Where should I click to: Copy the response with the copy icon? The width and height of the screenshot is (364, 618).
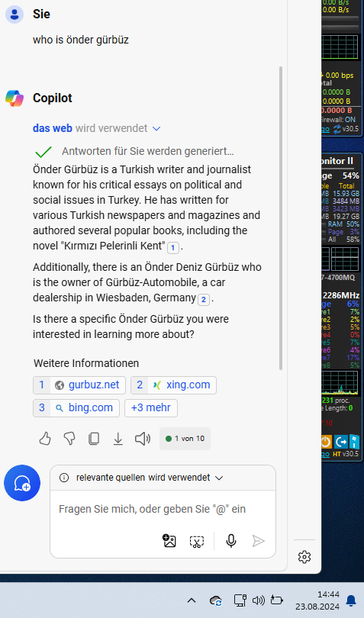(94, 438)
